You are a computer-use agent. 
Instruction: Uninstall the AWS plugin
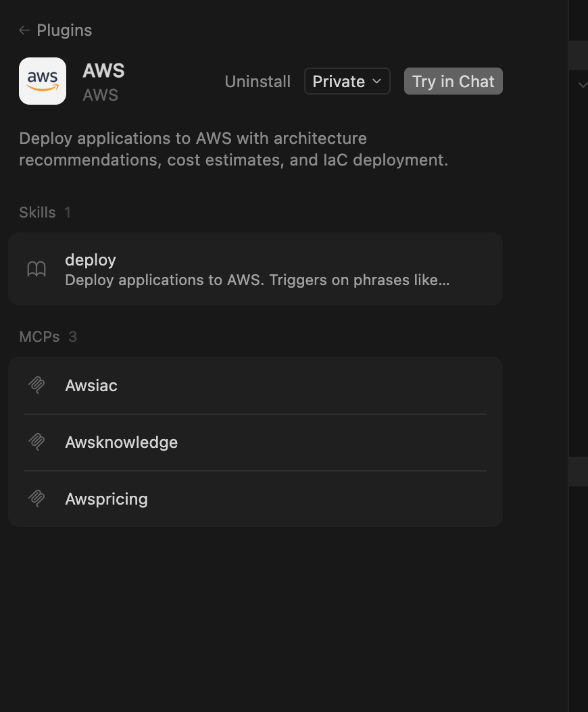click(x=258, y=81)
